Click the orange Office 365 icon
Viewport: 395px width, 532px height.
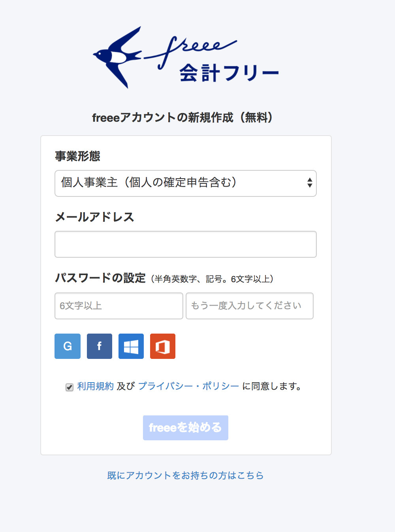point(163,346)
